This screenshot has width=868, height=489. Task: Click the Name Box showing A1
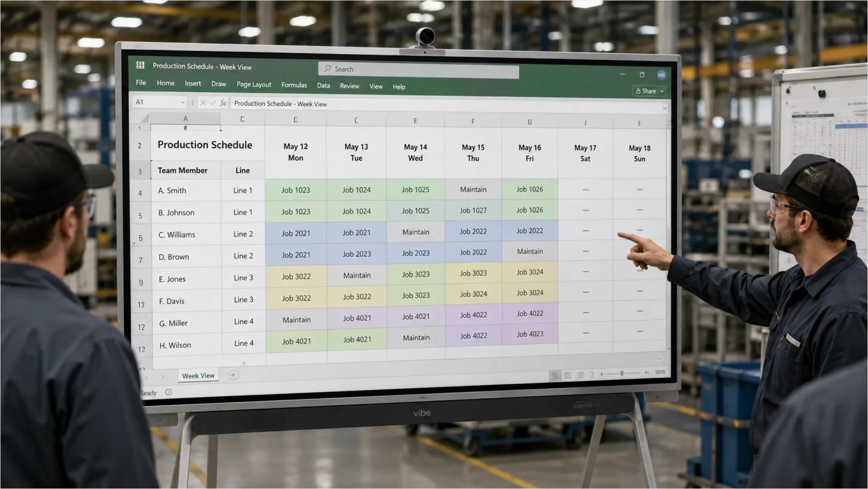(x=160, y=102)
